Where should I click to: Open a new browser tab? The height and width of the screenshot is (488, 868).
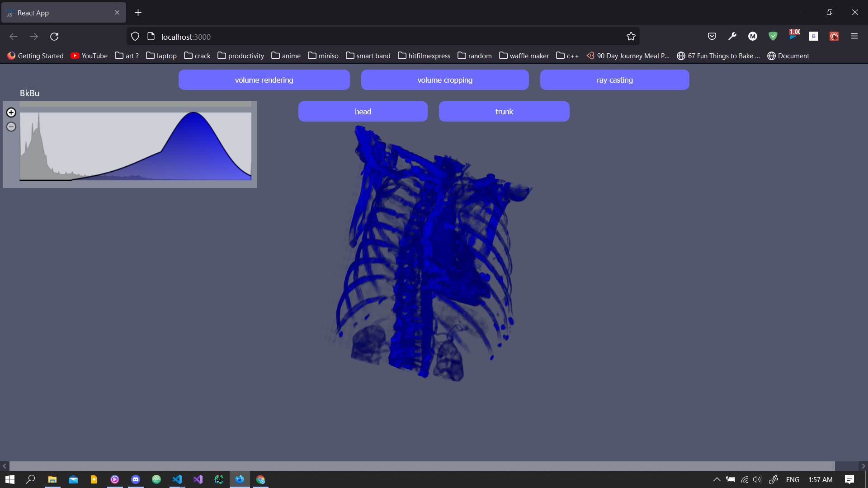(x=138, y=13)
